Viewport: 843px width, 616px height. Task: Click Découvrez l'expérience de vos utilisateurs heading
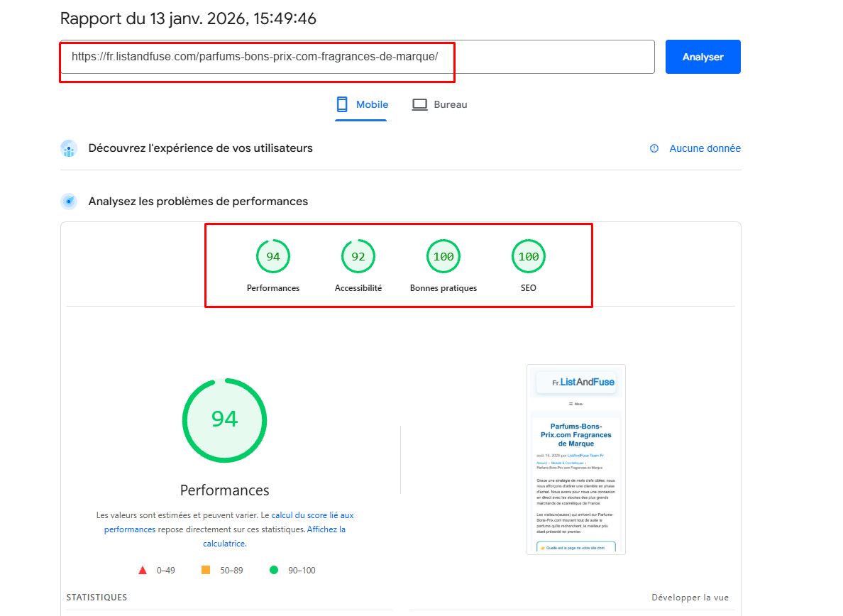[x=201, y=148]
